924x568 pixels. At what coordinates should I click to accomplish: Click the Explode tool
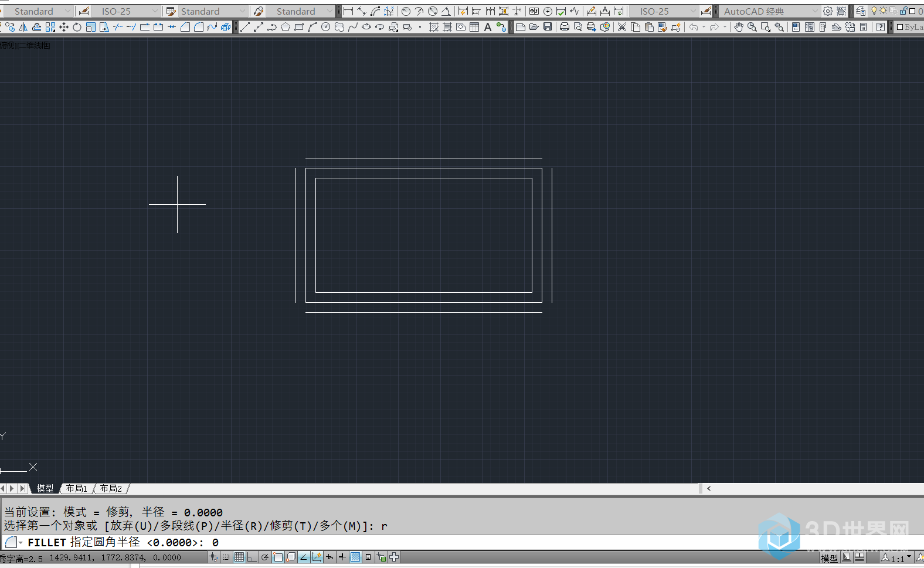pyautogui.click(x=226, y=27)
